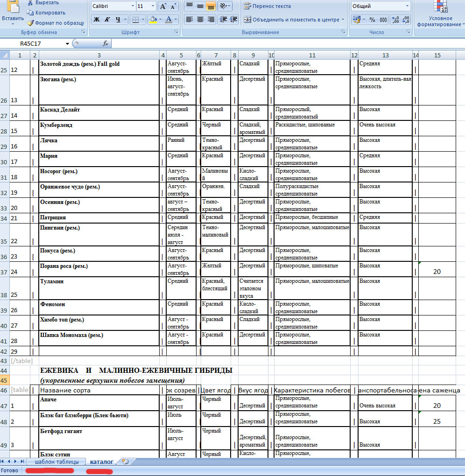Open Font (Шрифт) group dialog launcher
This screenshot has height=476, width=465.
point(176,32)
